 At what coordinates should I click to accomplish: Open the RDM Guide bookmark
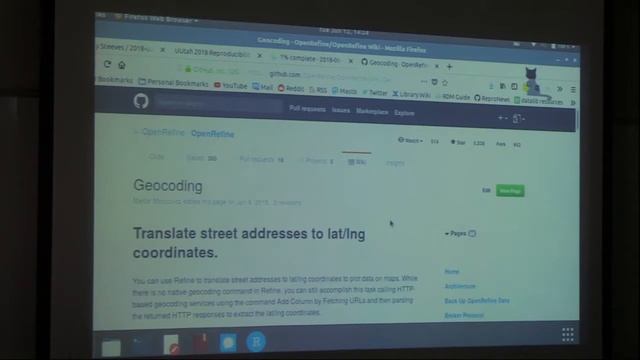(453, 97)
